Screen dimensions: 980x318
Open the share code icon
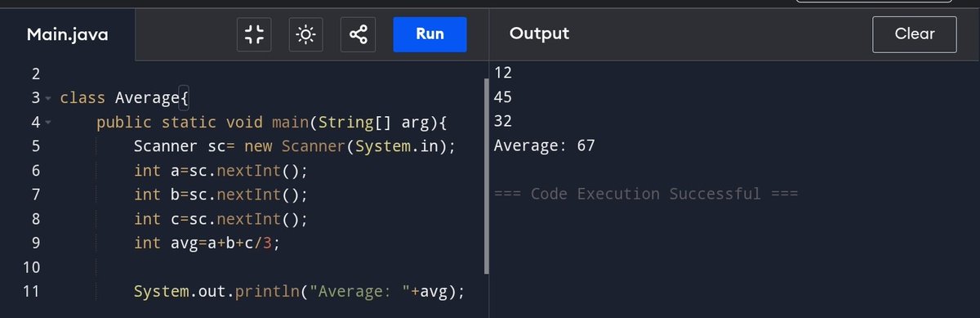(x=358, y=34)
